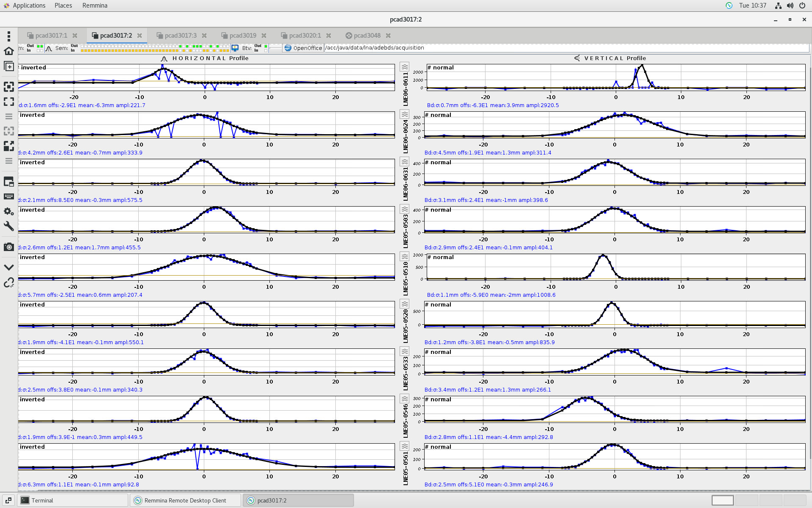Toggle the Btv Out green indicator box
The width and height of the screenshot is (812, 508).
point(266,46)
